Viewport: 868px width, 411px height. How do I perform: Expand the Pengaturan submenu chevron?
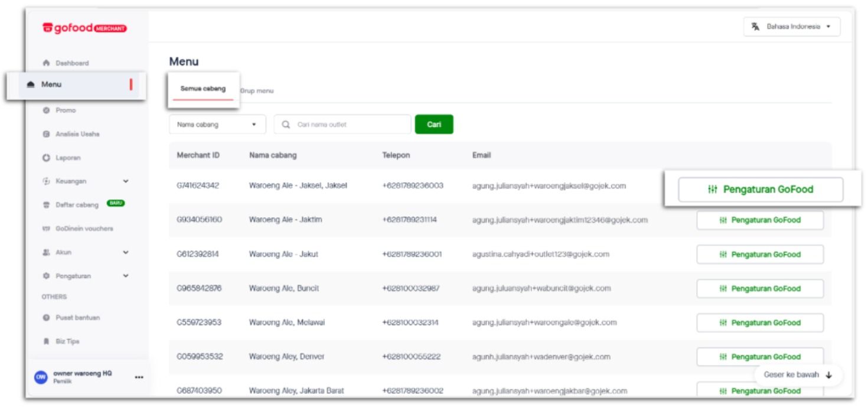click(125, 275)
